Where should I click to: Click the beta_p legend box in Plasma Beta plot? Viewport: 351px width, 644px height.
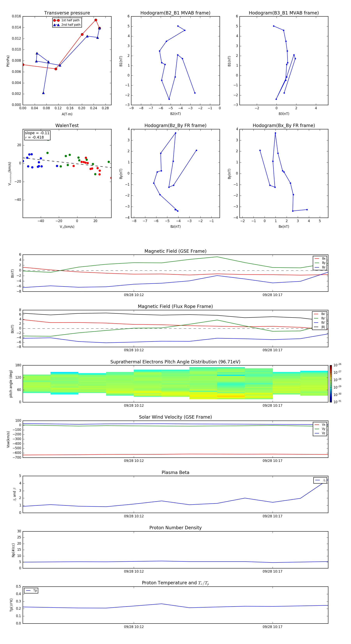coord(320,480)
